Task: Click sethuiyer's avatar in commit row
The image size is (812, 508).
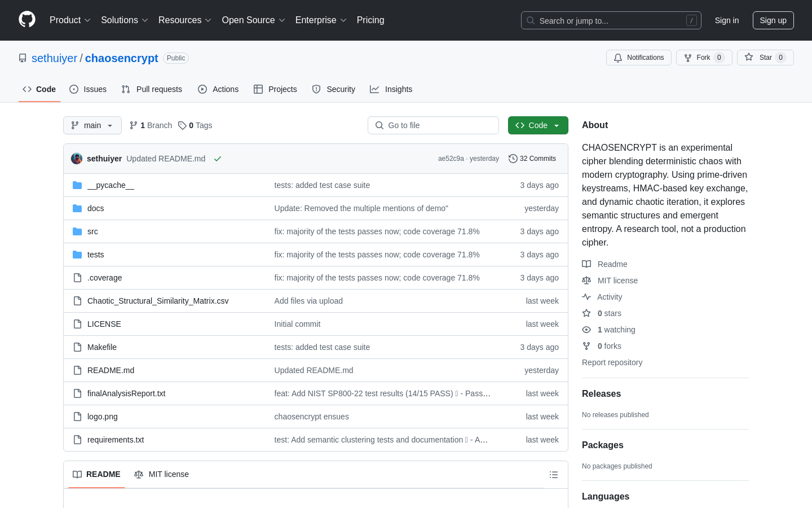Action: point(77,159)
